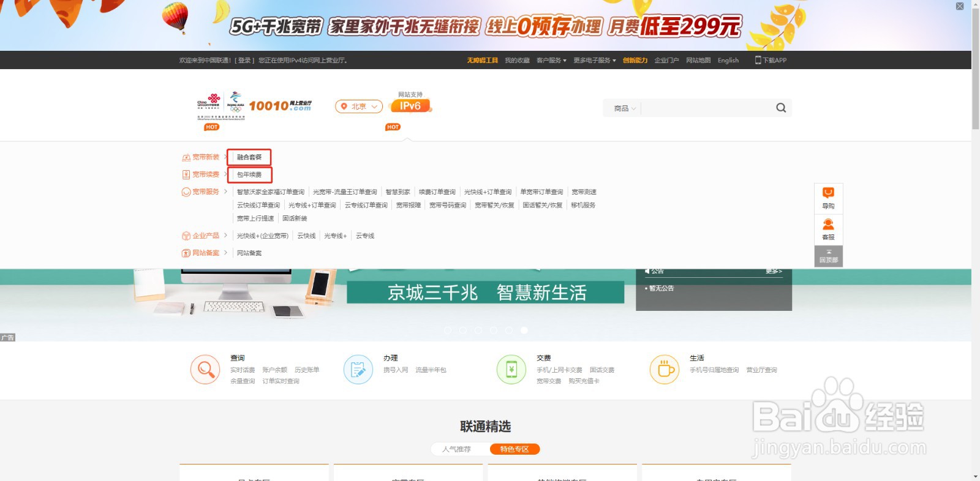This screenshot has height=481, width=980.
Task: Click the 京城三千兆 智慧新生活 carousel banner
Action: pyautogui.click(x=486, y=292)
